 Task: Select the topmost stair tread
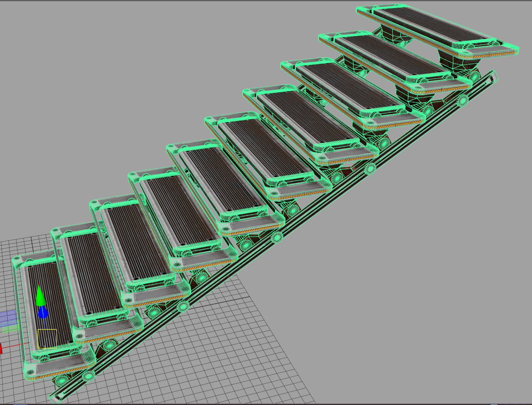(x=437, y=31)
